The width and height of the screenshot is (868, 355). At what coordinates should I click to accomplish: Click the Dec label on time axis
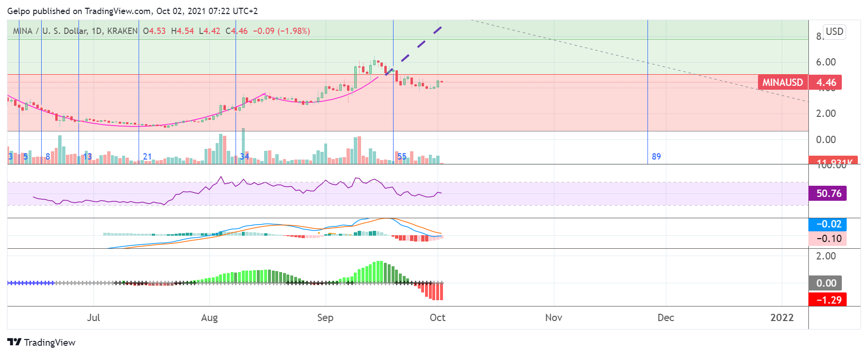666,318
